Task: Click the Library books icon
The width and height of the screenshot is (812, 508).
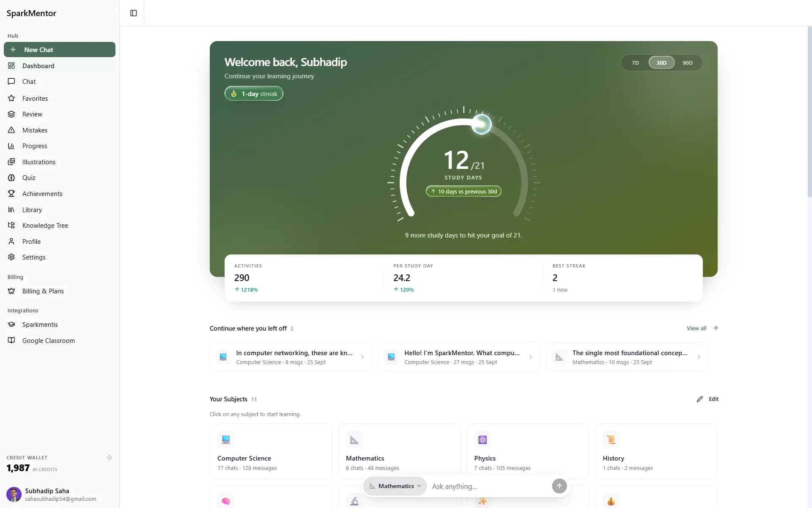Action: click(11, 210)
